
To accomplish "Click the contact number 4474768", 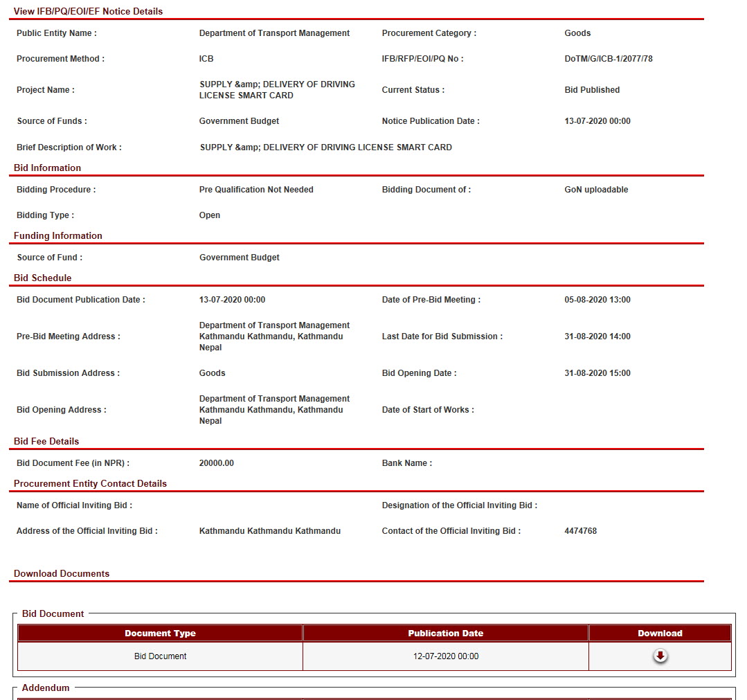I will click(x=580, y=531).
